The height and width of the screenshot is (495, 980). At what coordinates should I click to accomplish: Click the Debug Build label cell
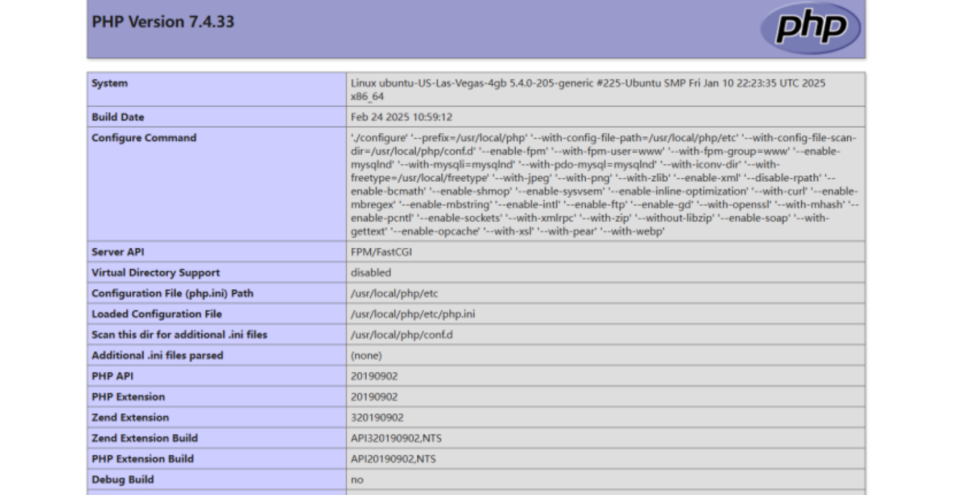click(123, 480)
